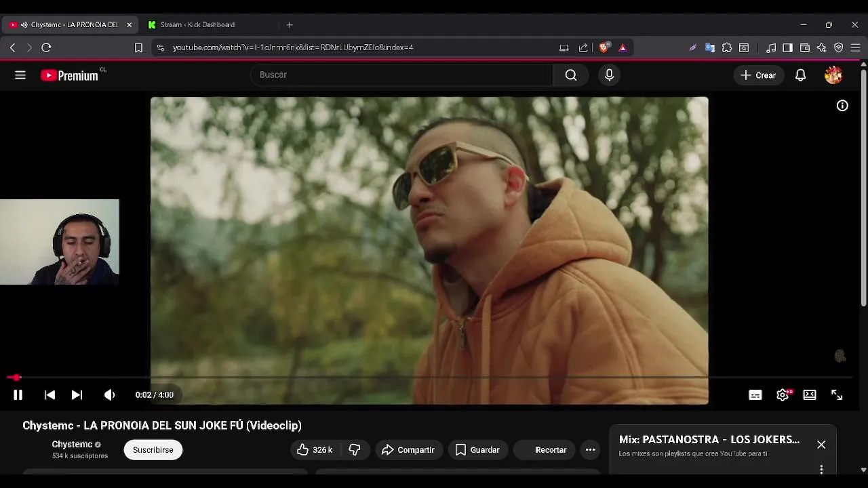
Task: Open the tab search extension icon
Action: pyautogui.click(x=744, y=47)
